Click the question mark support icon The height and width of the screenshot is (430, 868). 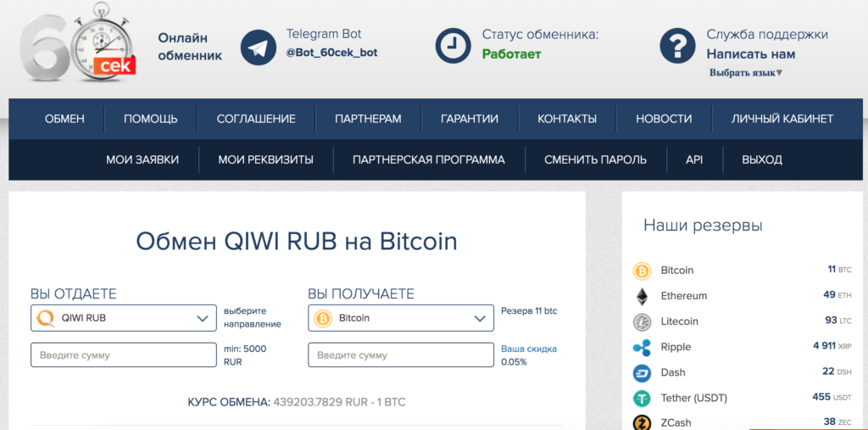click(x=677, y=46)
